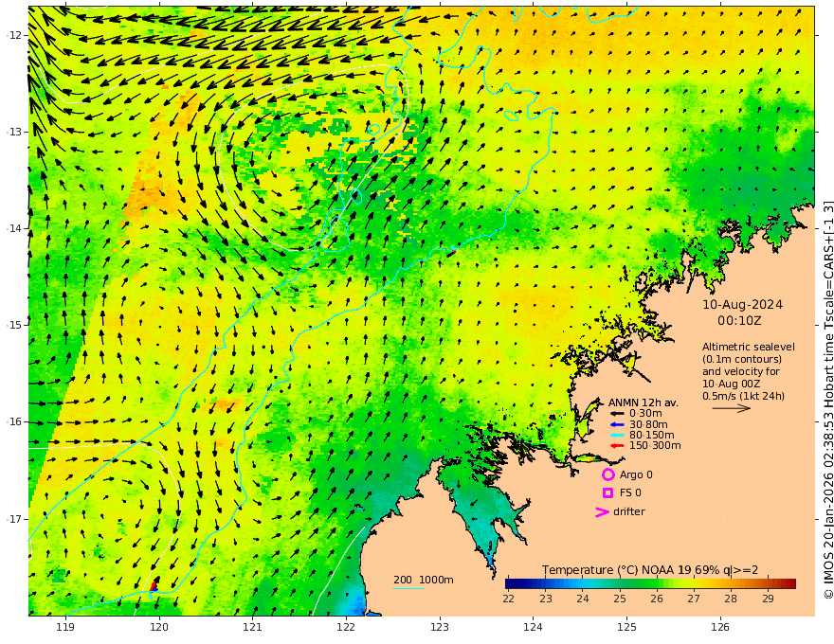The image size is (834, 644).
Task: Click the red mooring marker near longitude 120
Action: coord(154,585)
